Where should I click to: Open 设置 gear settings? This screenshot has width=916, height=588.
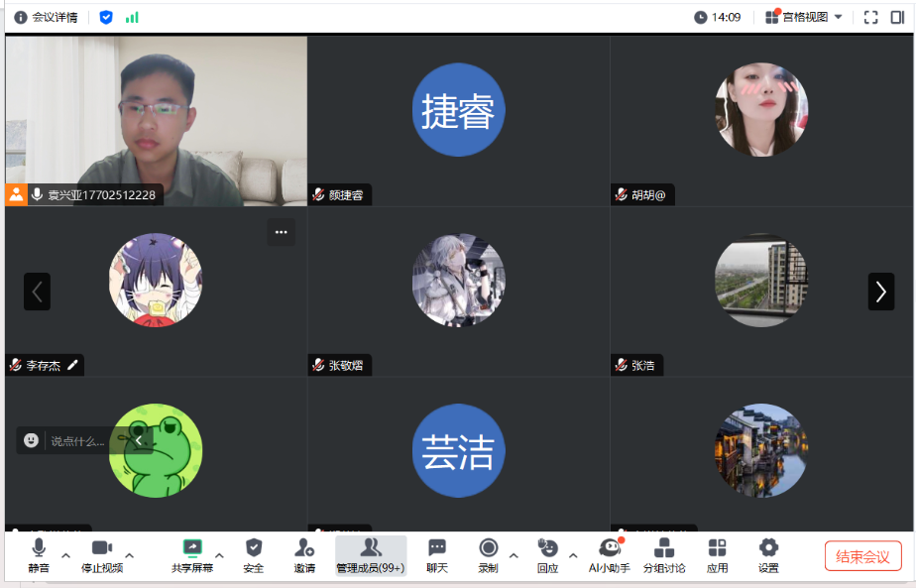pos(768,548)
